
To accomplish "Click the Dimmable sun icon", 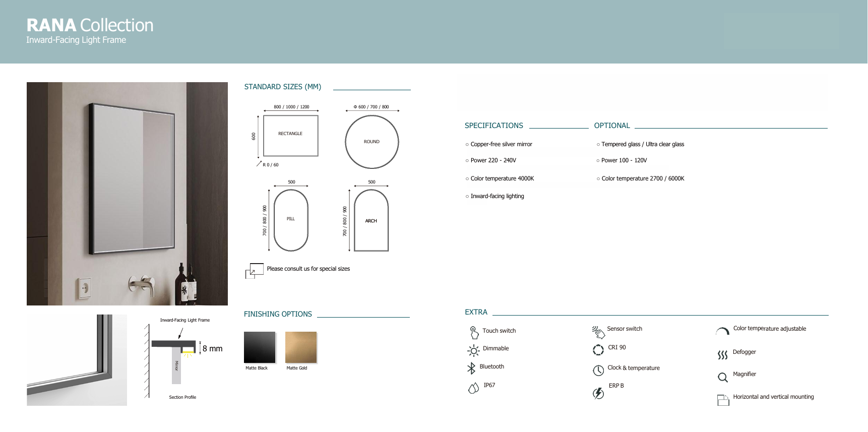I will [x=473, y=350].
